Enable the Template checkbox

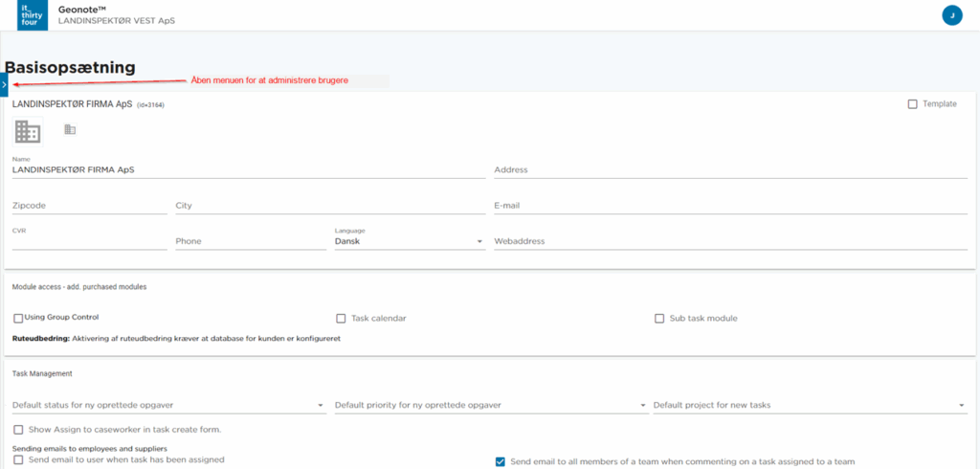(912, 103)
